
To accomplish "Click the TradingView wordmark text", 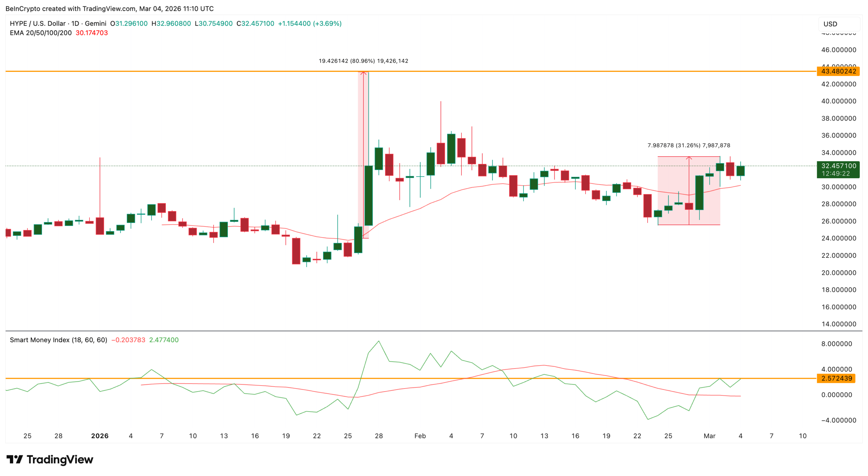I will point(60,459).
